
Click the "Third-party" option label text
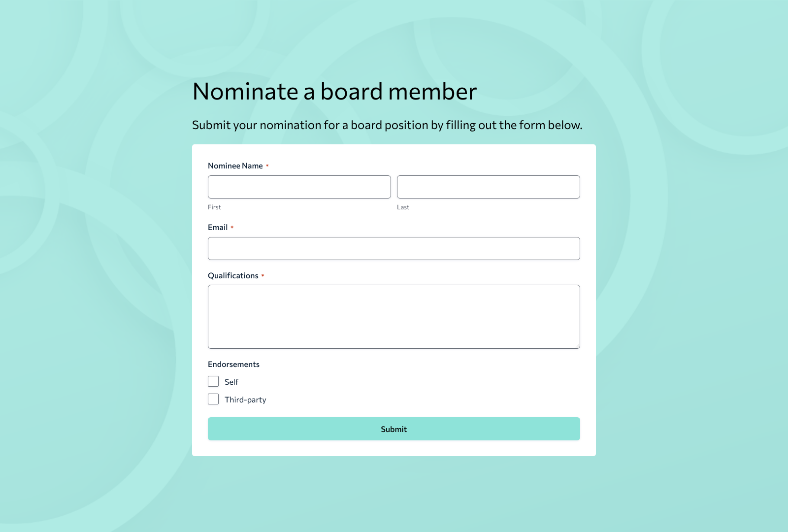245,400
